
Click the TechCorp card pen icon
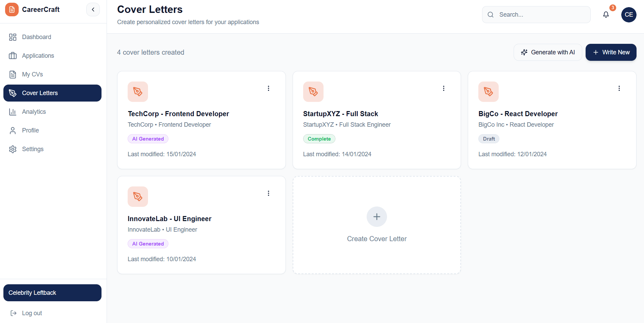click(x=138, y=92)
